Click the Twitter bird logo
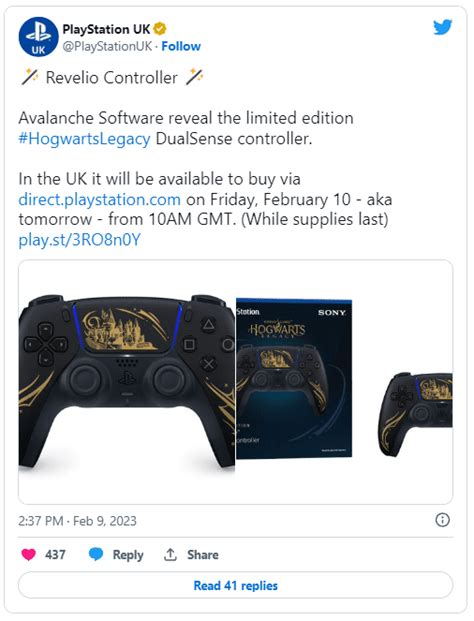Viewport: 474px width, 621px height. point(442,27)
